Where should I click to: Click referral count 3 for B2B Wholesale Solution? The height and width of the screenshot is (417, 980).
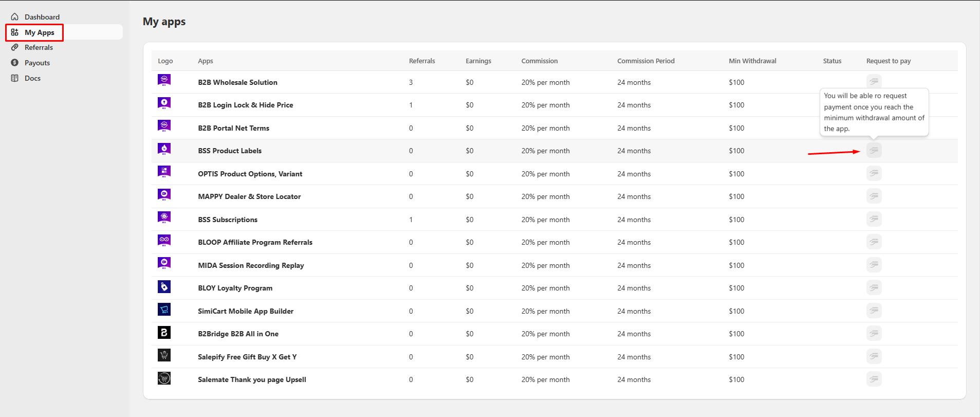coord(411,82)
